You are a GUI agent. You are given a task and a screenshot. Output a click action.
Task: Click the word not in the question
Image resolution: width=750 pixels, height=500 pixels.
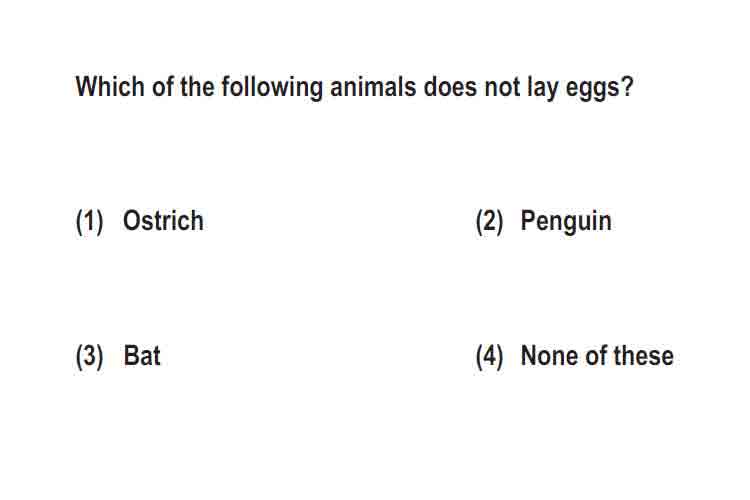pos(502,88)
